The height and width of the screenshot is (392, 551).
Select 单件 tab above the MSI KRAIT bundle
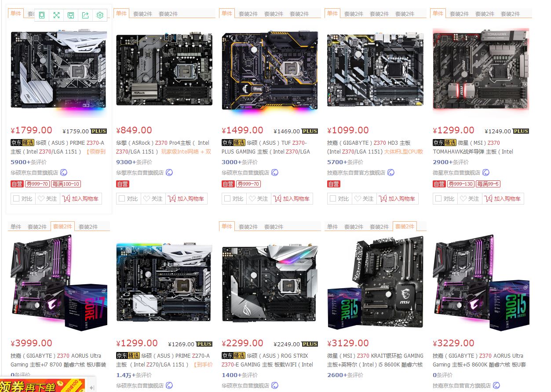[x=332, y=227]
